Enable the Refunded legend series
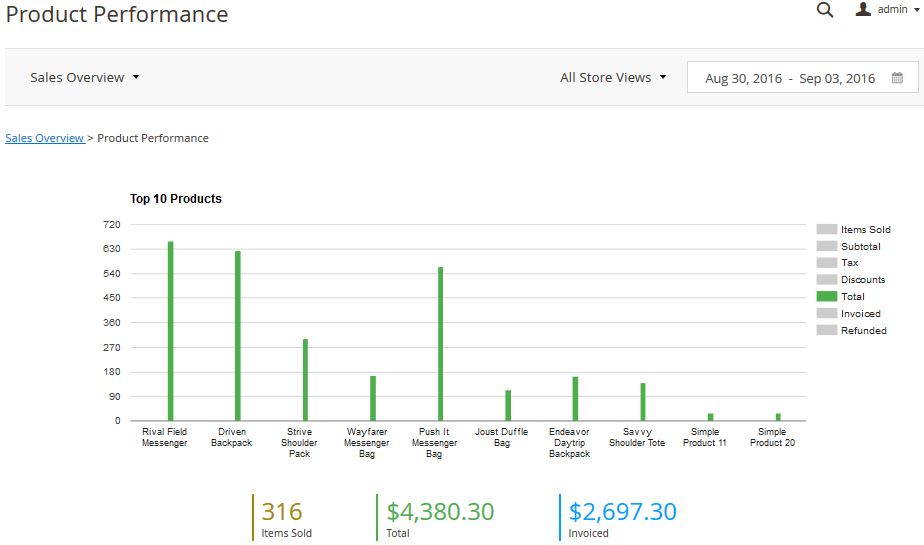Screen dimensions: 924x545 pyautogui.click(x=826, y=331)
